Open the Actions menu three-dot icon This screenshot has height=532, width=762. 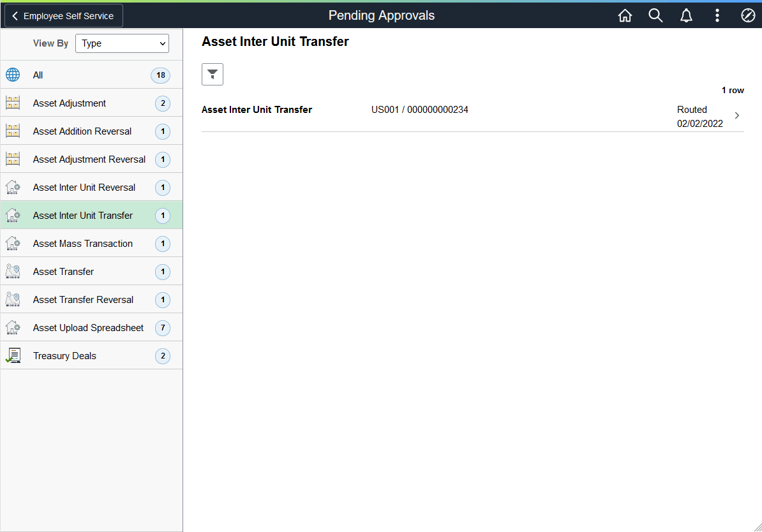pos(717,15)
